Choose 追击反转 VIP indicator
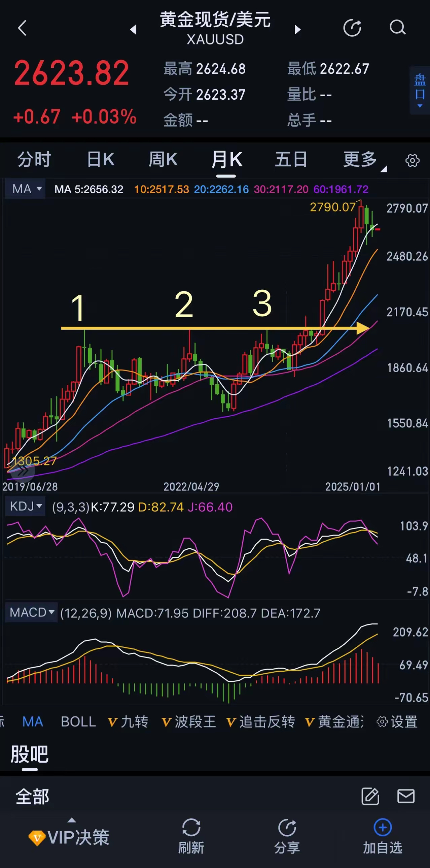Image resolution: width=430 pixels, height=868 pixels. coord(261,722)
